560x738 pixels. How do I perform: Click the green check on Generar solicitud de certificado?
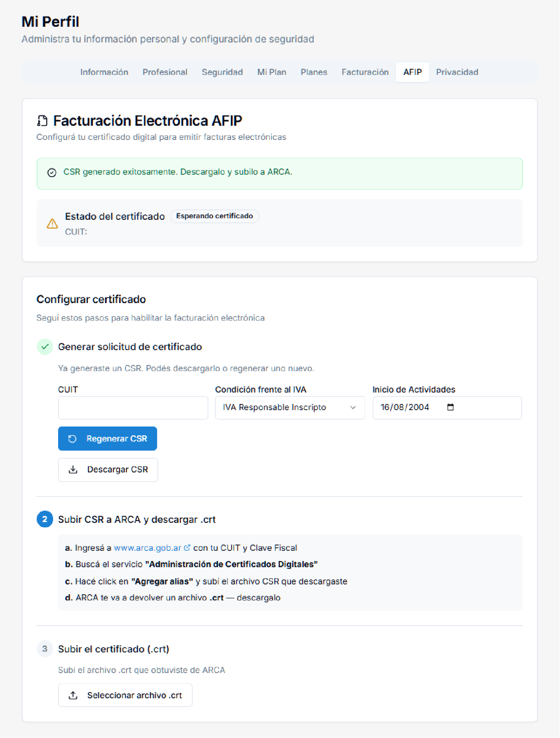click(45, 347)
